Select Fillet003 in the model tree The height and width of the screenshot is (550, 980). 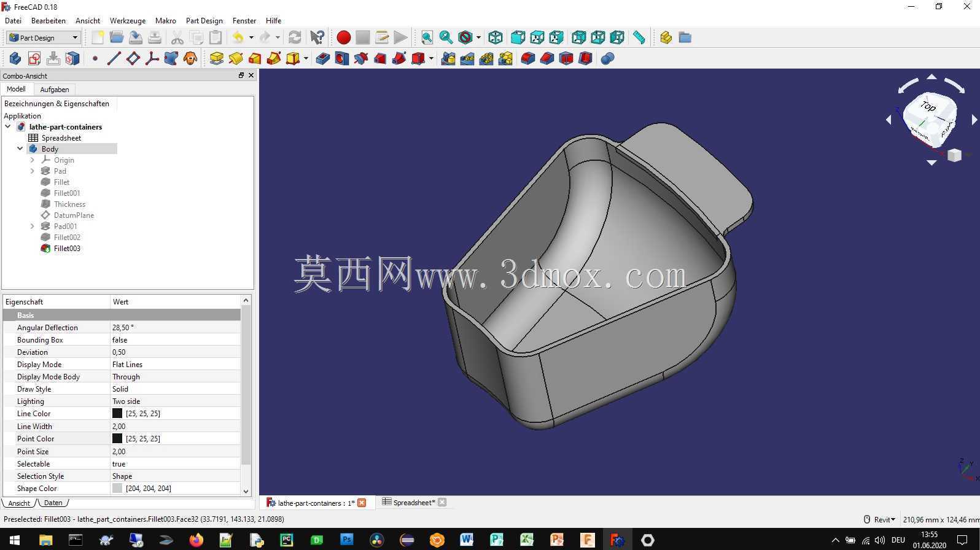coord(67,248)
